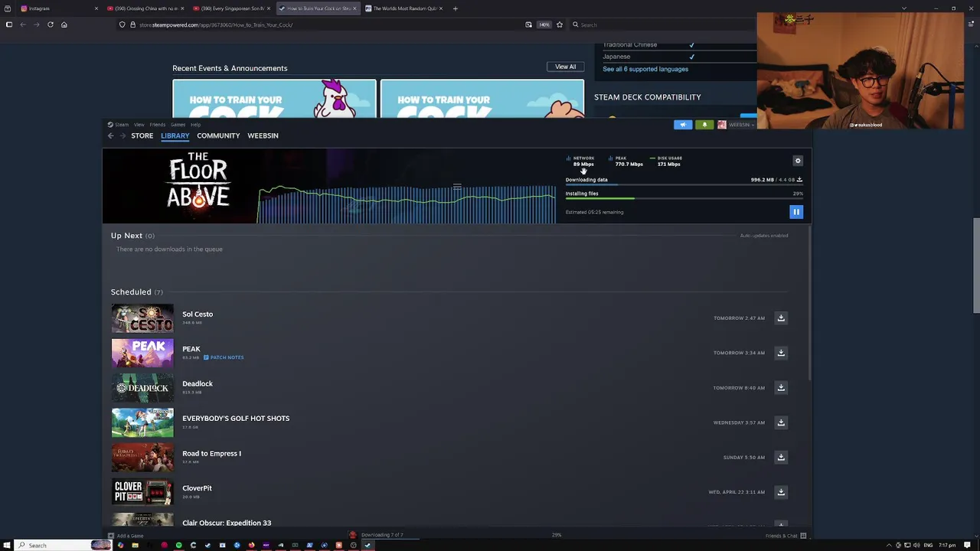Open Steam notifications bell icon
This screenshot has width=980, height=551.
pyautogui.click(x=704, y=125)
